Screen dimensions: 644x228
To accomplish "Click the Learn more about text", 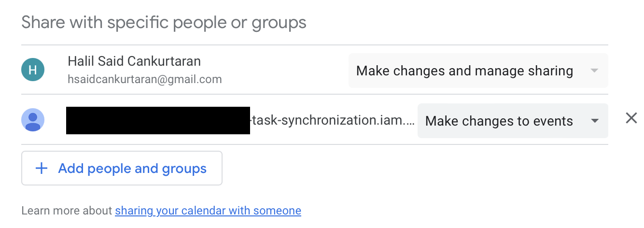I will [67, 211].
